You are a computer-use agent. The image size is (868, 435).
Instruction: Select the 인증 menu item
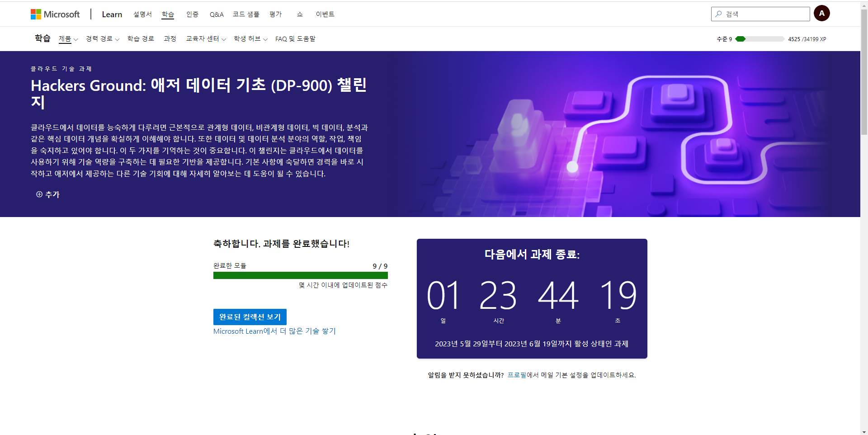pos(193,14)
